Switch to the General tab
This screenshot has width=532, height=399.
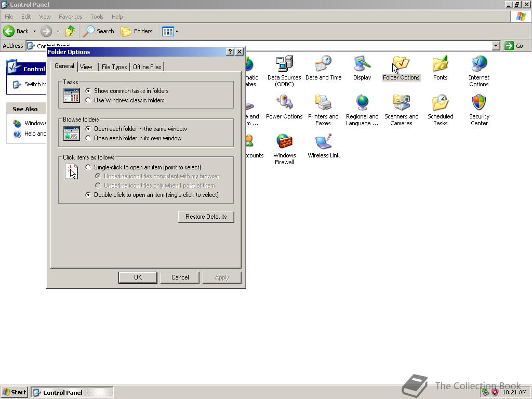64,66
